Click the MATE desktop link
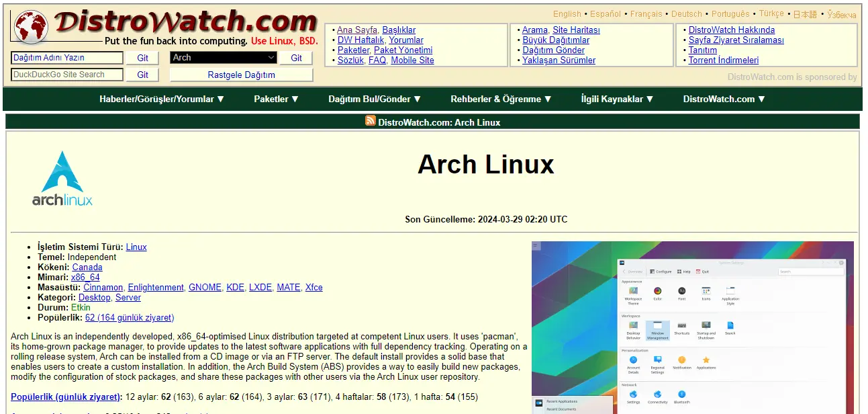Screen dimensions: 868x414 click(x=289, y=288)
